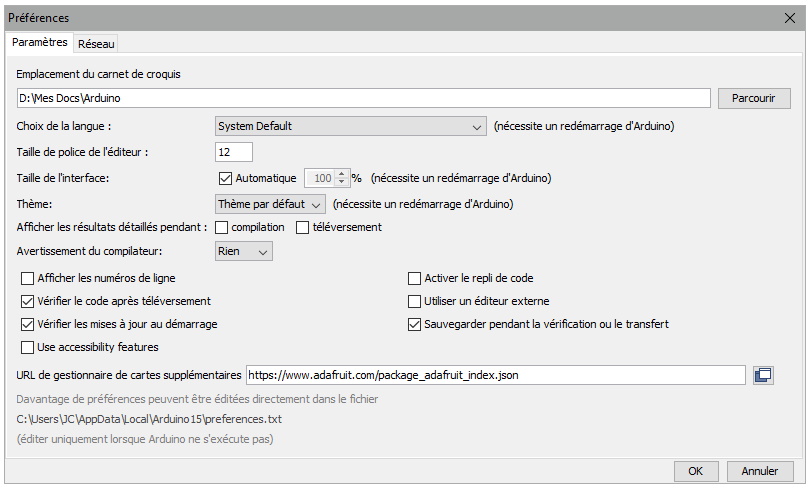Toggle the Automatique interface size checkbox
The image size is (811, 489).
click(225, 178)
